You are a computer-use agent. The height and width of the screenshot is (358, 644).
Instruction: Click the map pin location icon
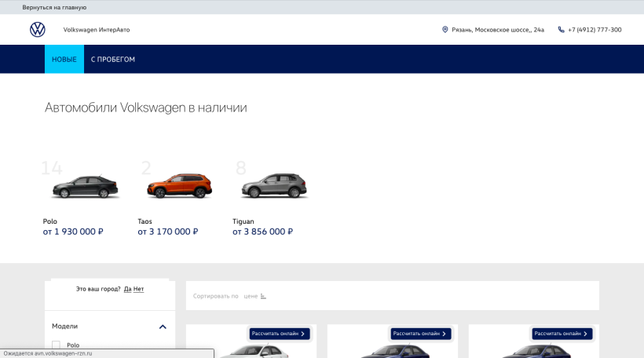[x=445, y=30]
